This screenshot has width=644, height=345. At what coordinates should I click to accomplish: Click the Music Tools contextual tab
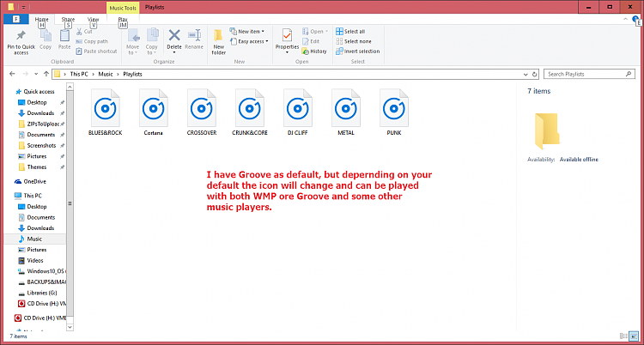coord(123,8)
